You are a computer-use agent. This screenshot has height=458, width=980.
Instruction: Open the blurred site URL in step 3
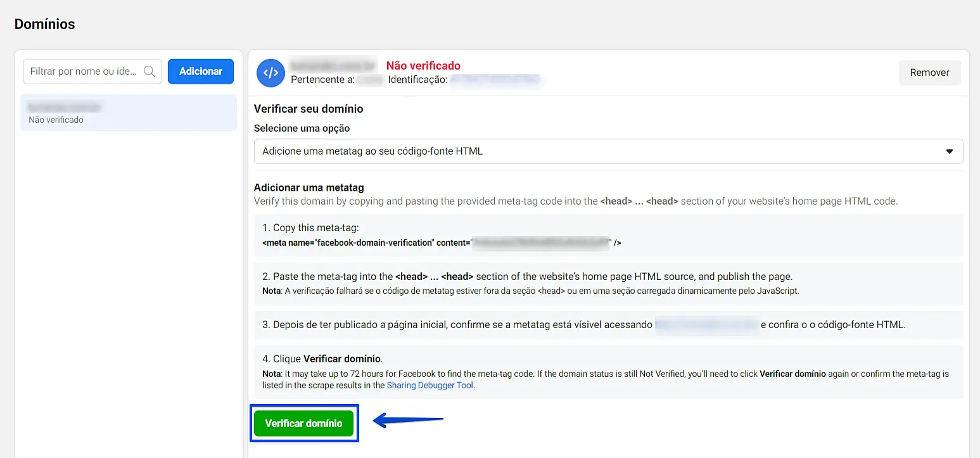click(x=706, y=324)
